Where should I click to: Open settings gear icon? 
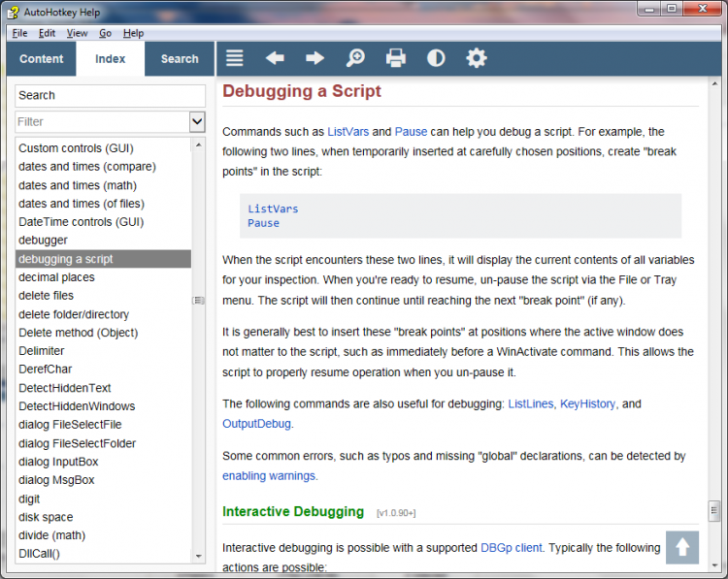tap(477, 58)
